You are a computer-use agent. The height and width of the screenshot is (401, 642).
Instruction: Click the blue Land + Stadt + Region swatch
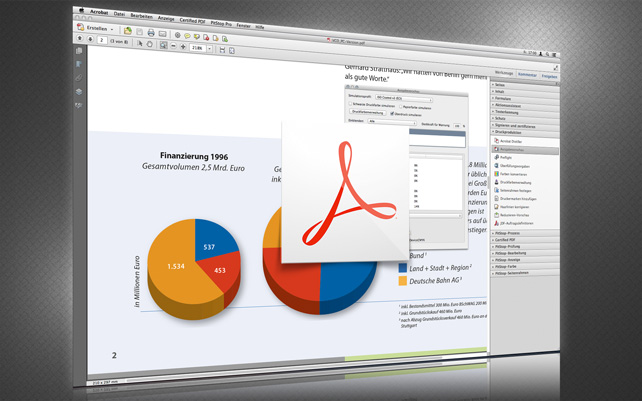[403, 268]
